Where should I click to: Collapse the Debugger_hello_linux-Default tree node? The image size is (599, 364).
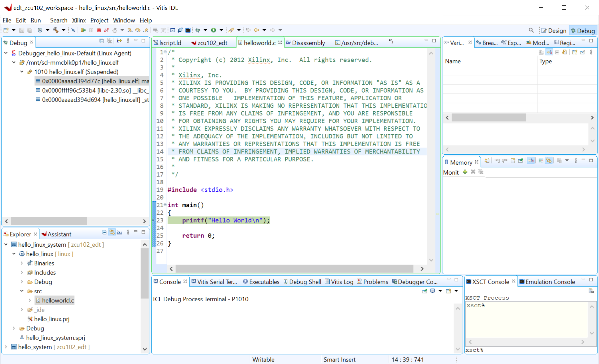[6, 53]
